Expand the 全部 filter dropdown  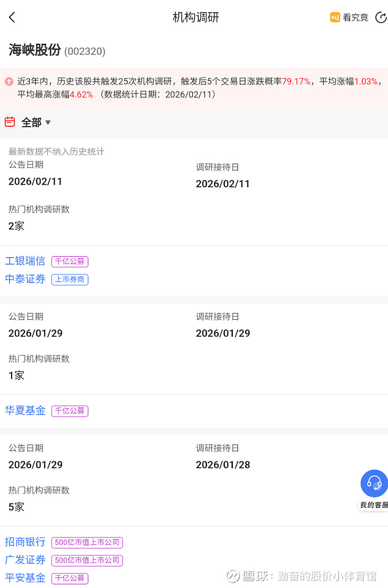[x=36, y=123]
